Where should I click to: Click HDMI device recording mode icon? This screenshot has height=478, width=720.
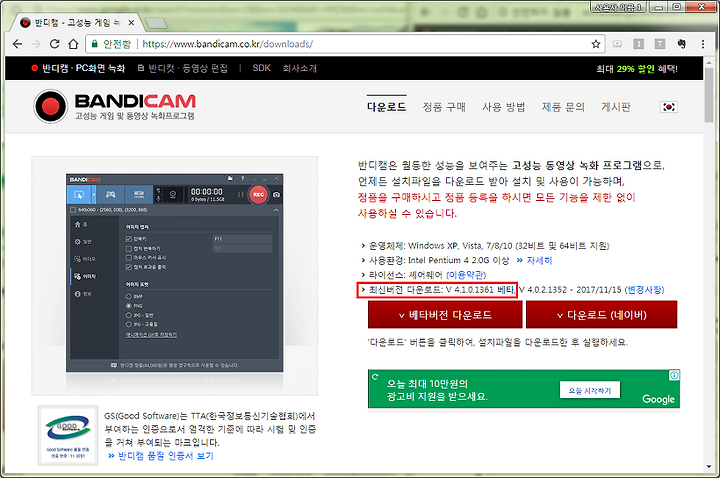click(x=139, y=195)
